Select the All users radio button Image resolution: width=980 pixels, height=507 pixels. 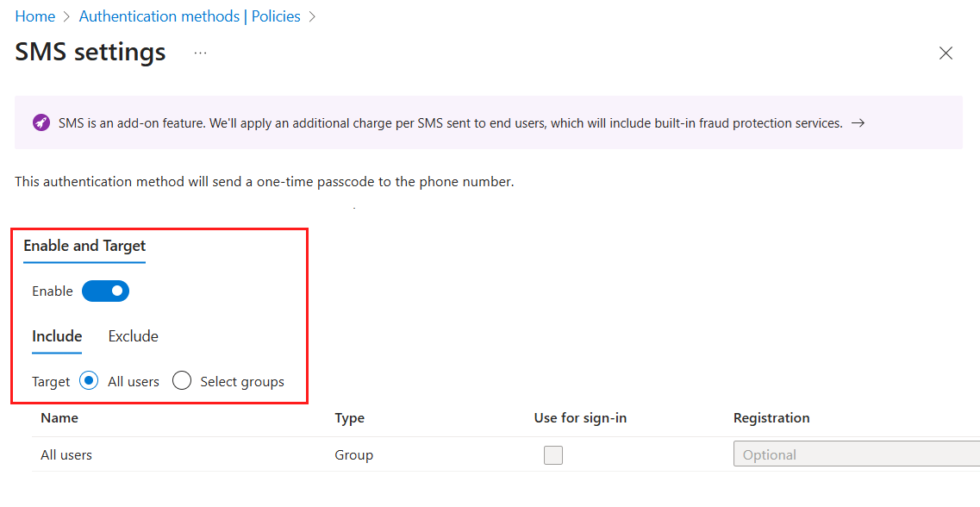click(89, 380)
